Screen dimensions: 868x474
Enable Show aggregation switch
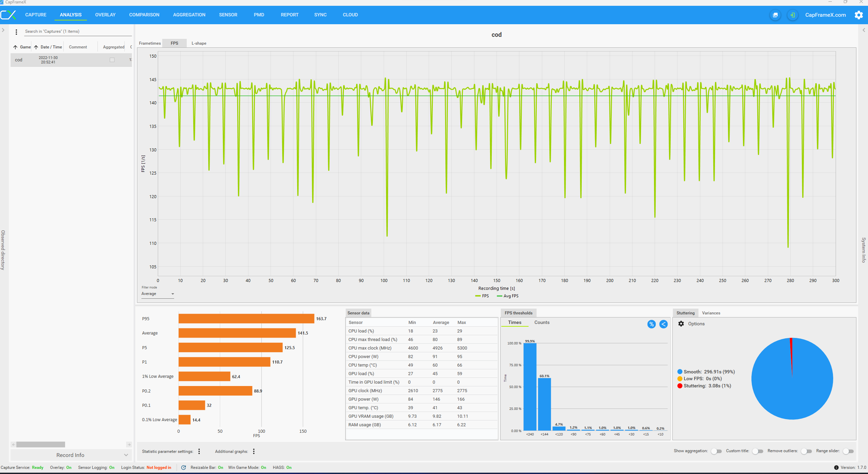click(x=716, y=451)
